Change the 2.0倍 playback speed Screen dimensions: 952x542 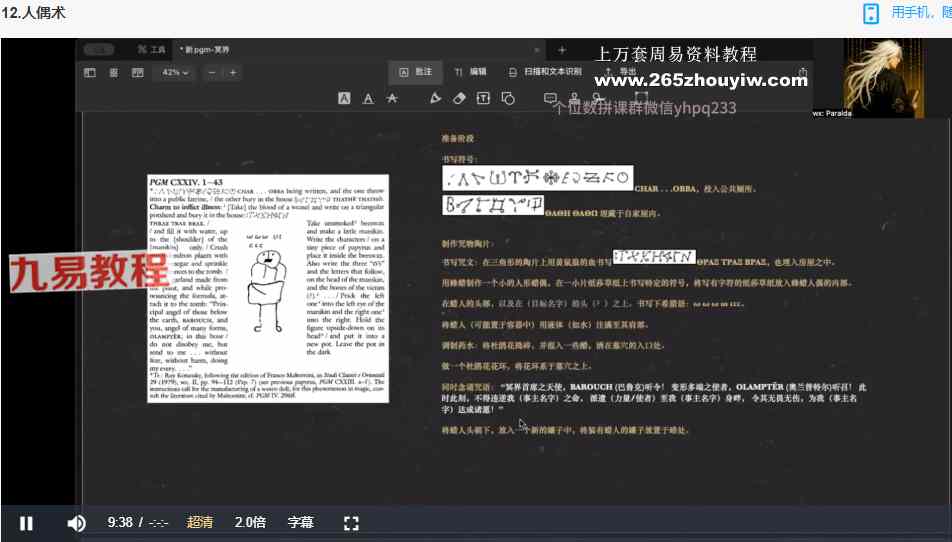tap(250, 523)
